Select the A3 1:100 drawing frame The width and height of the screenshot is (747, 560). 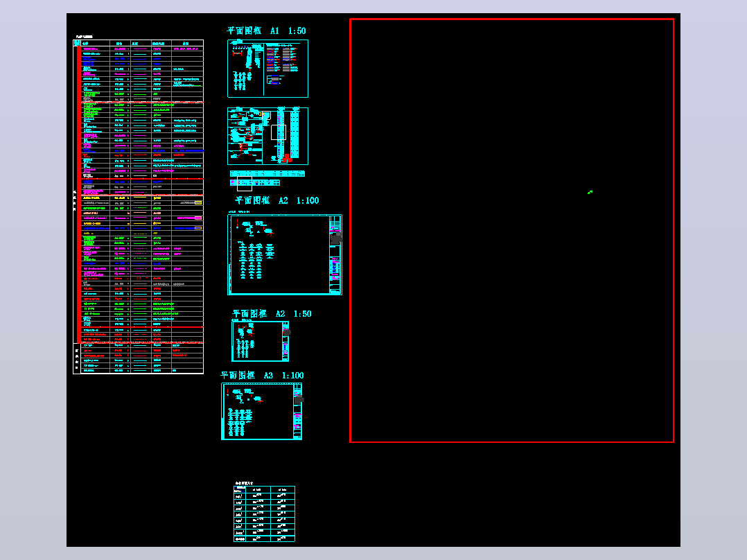(x=261, y=411)
